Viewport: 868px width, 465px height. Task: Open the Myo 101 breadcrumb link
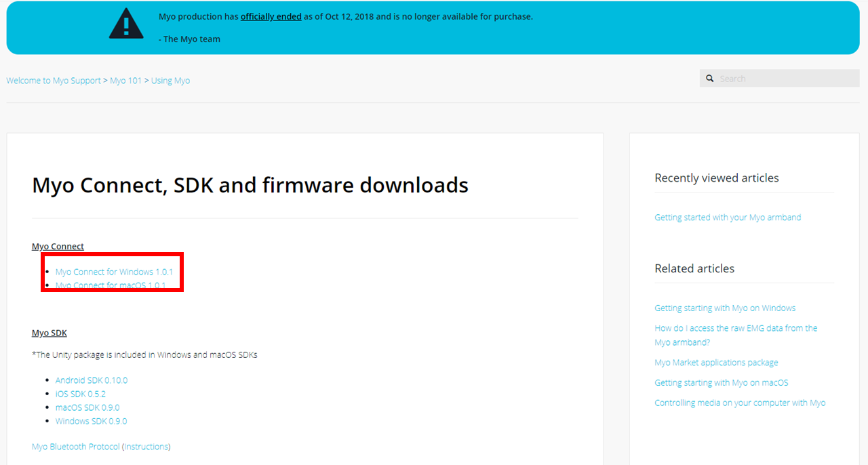click(x=126, y=80)
